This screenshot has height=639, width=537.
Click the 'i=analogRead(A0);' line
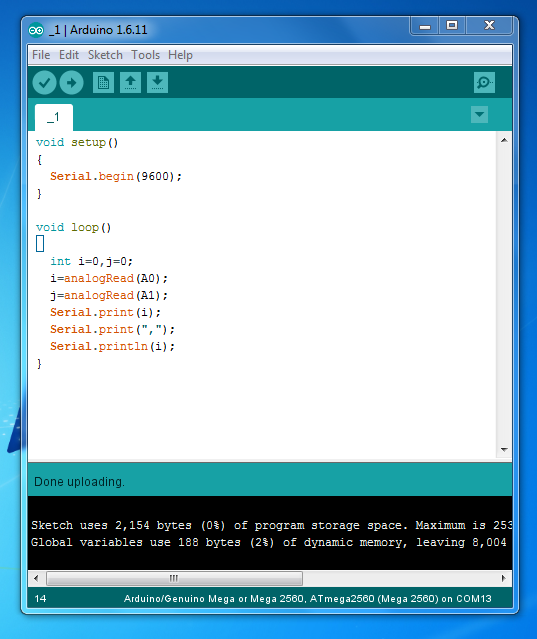click(x=109, y=278)
